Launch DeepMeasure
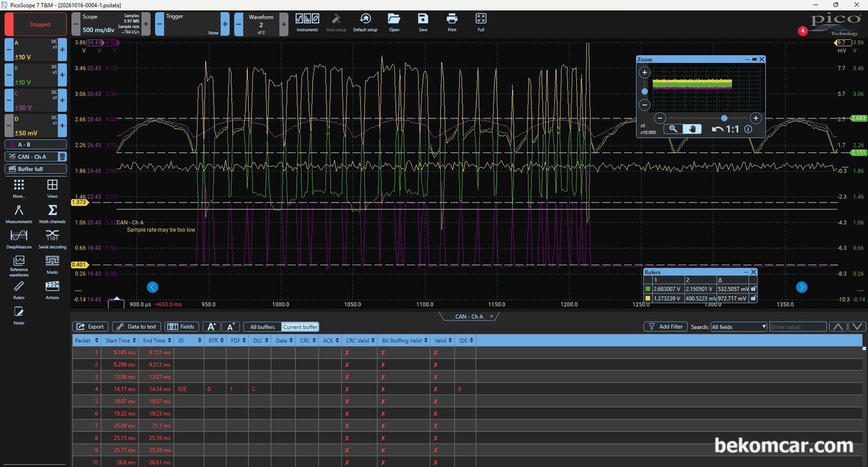 point(19,239)
